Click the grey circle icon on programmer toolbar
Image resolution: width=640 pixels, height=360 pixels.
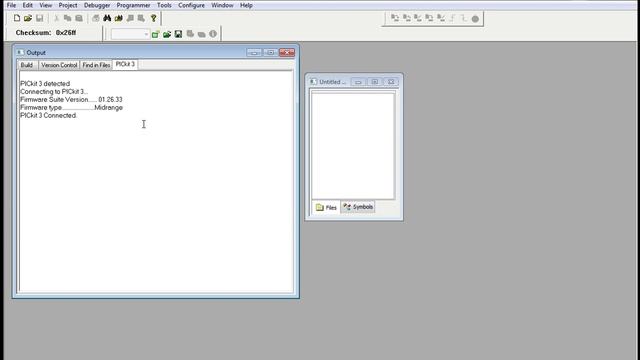click(x=475, y=19)
